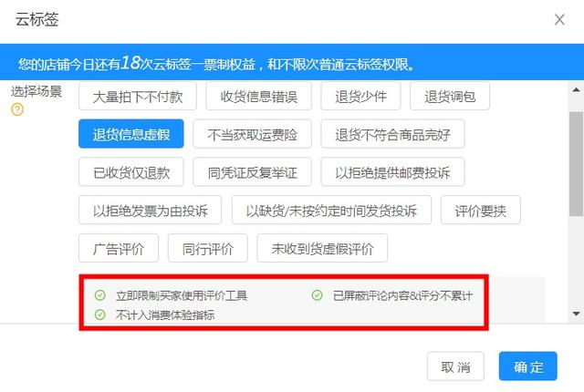
Task: Click the question mark help icon under 选择场景
Action: pos(17,109)
